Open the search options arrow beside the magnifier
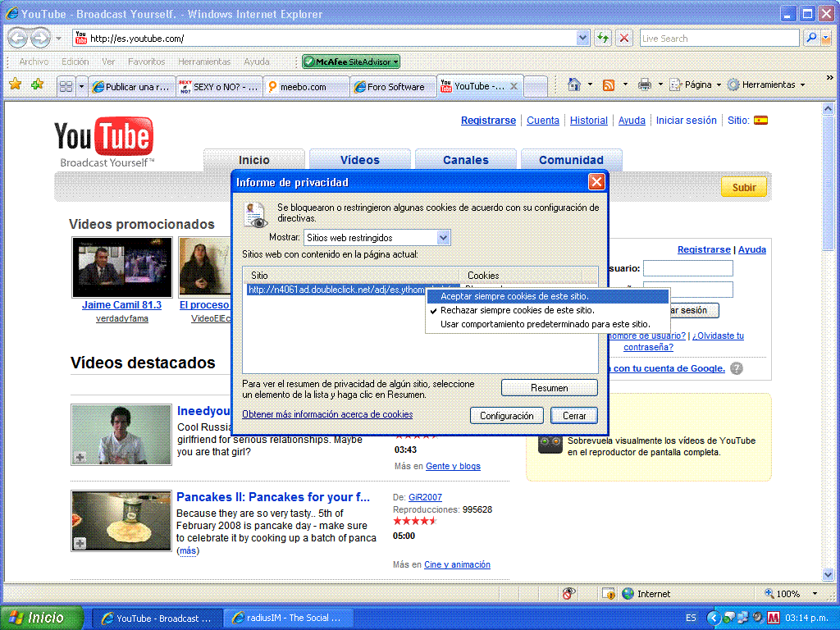The image size is (840, 630). point(825,38)
